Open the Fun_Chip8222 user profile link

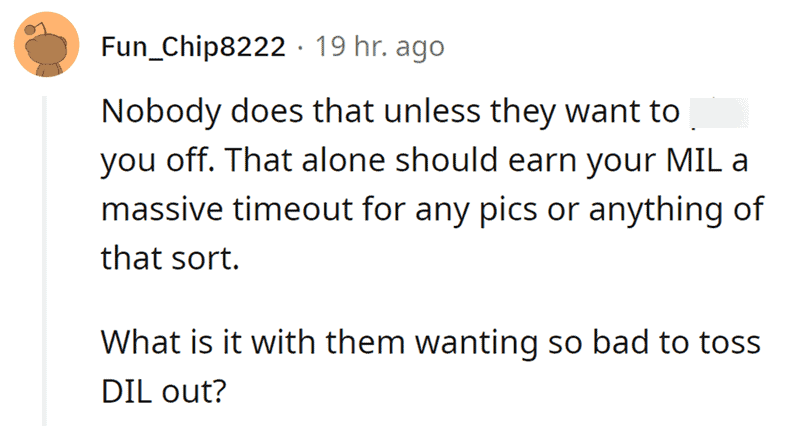click(x=193, y=47)
